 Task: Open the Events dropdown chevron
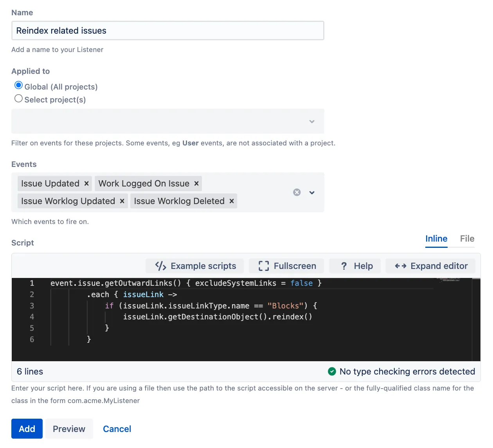pos(312,192)
